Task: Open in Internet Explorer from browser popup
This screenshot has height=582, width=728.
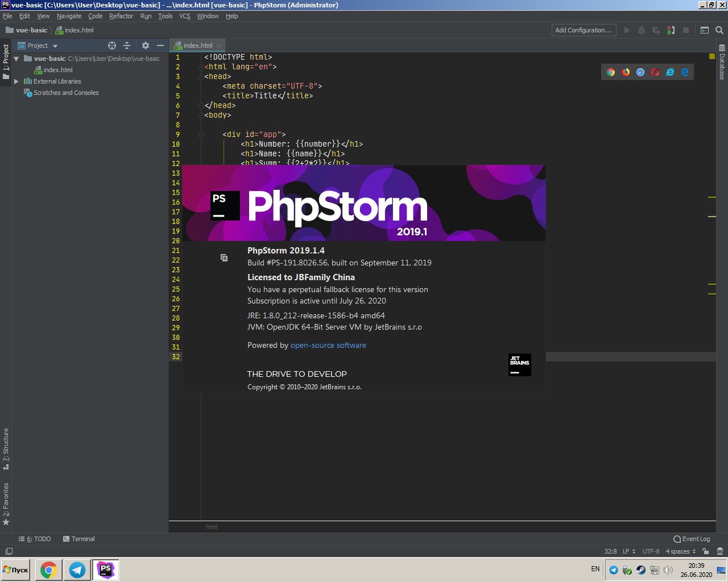Action: (670, 72)
